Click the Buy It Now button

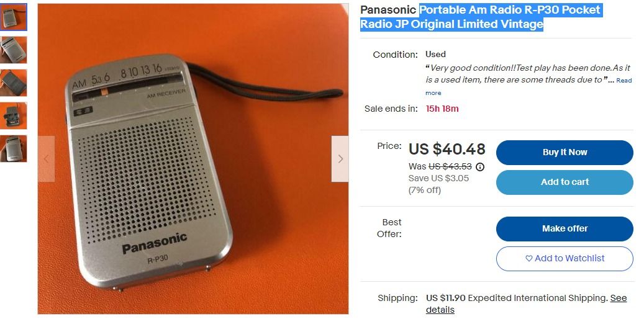tap(565, 152)
